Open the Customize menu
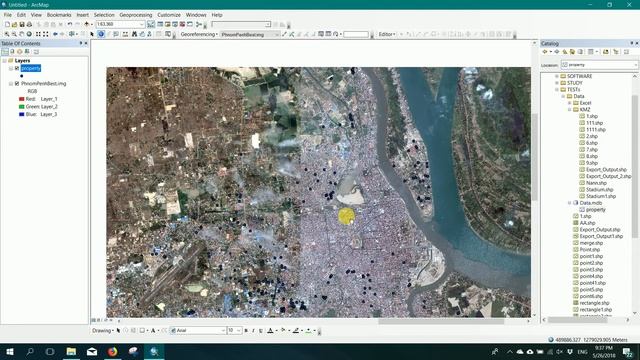This screenshot has width=640, height=360. pyautogui.click(x=169, y=15)
